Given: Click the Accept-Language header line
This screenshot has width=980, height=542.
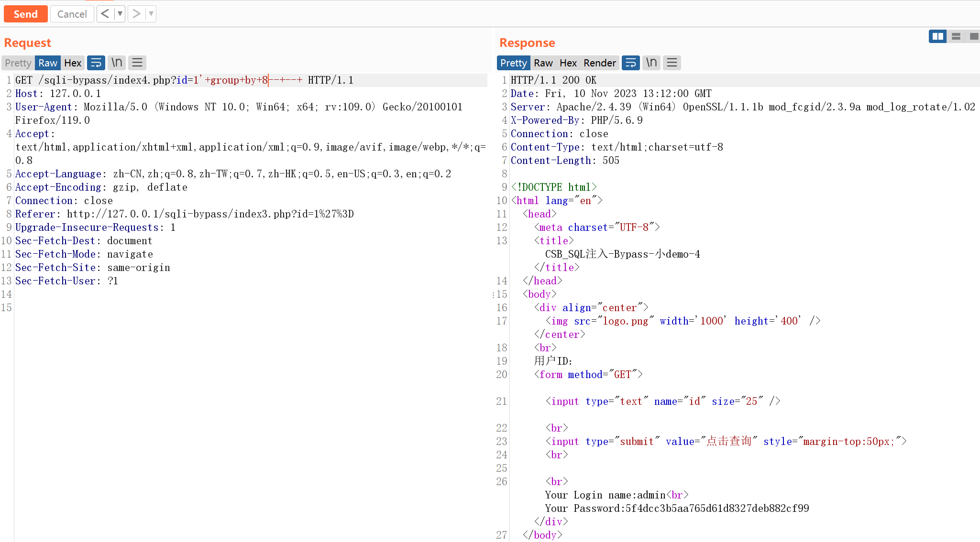Looking at the screenshot, I should point(233,173).
